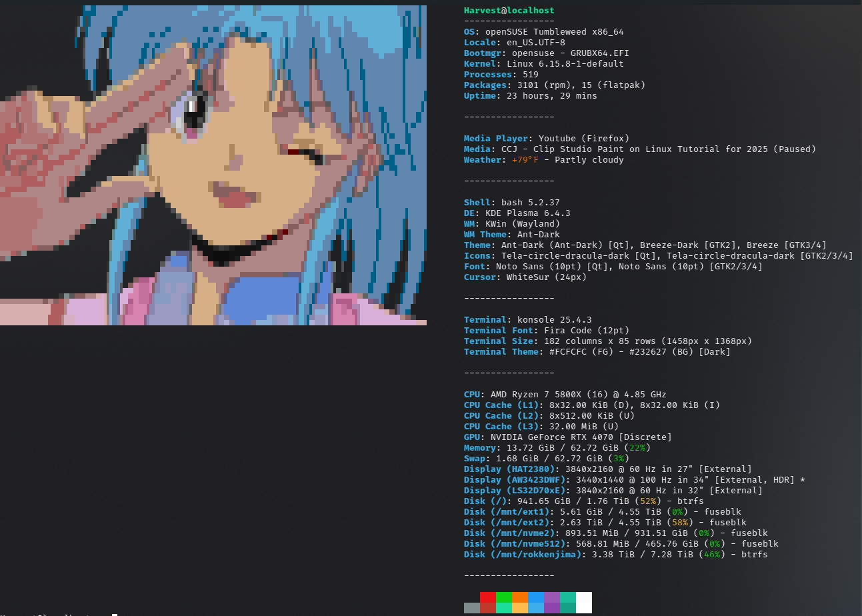Click the CPU Cache (L3) line
Viewport: 862px width, 616px height.
point(541,427)
